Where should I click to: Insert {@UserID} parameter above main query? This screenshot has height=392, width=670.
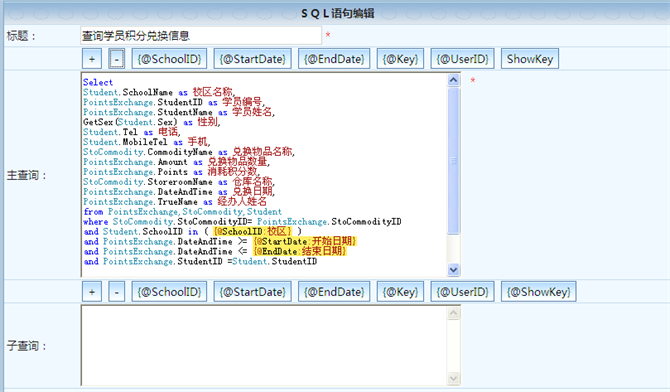(x=462, y=59)
